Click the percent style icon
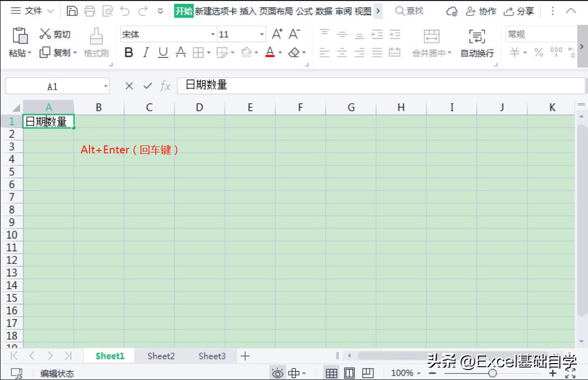The height and width of the screenshot is (380, 588). pos(538,52)
